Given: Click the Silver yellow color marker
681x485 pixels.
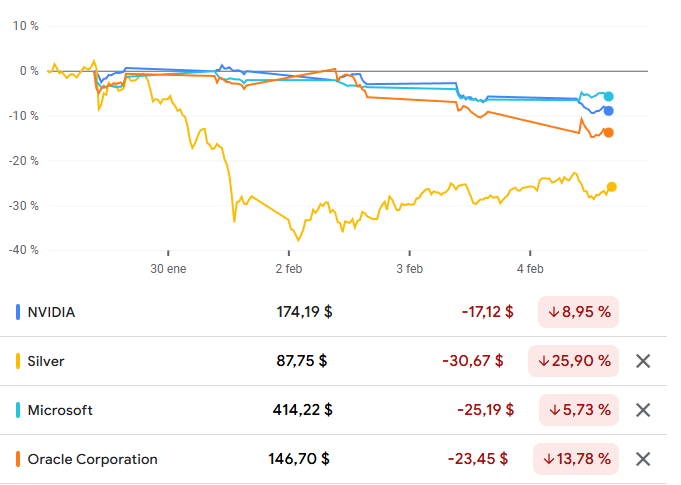Looking at the screenshot, I should (19, 361).
